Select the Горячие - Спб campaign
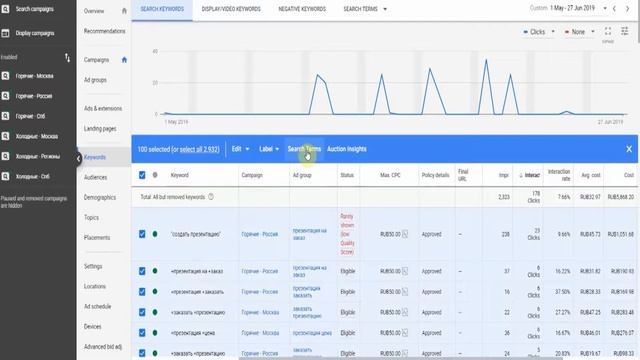The image size is (640, 360). click(x=30, y=116)
